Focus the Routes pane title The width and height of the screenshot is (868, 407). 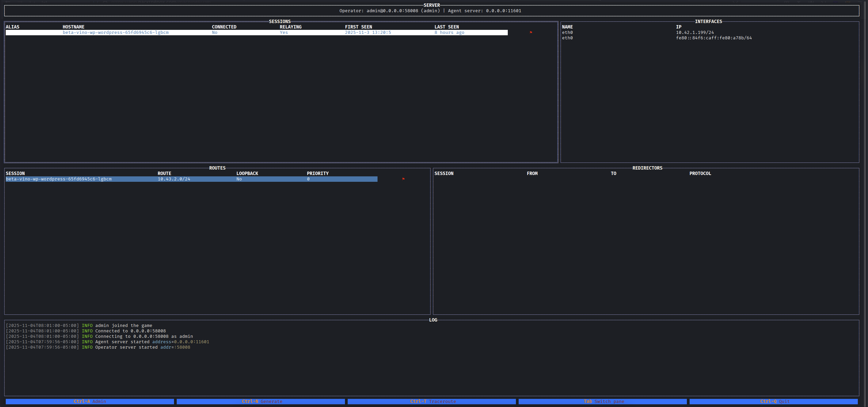coord(217,168)
